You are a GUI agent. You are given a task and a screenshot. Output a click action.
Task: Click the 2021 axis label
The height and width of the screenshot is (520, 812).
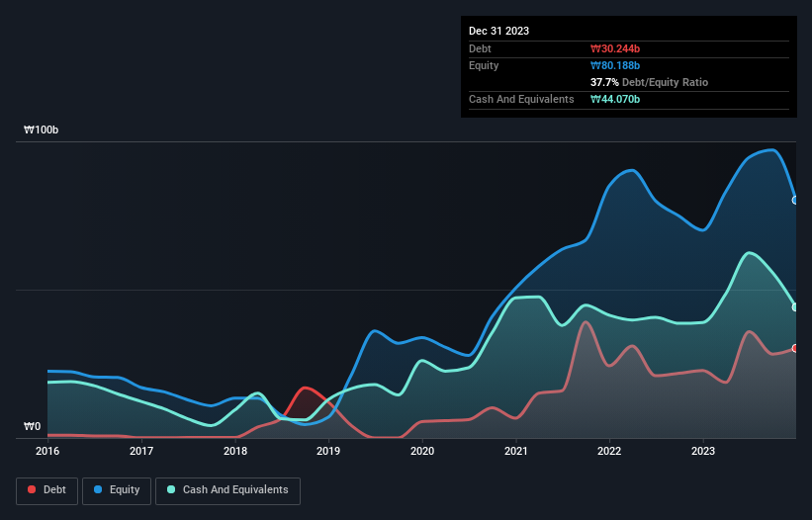click(516, 451)
